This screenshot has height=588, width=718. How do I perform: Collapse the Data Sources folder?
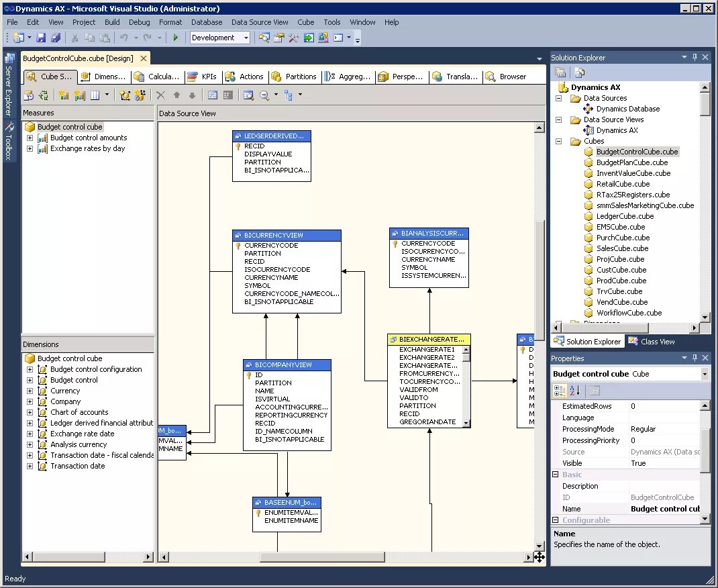[559, 99]
